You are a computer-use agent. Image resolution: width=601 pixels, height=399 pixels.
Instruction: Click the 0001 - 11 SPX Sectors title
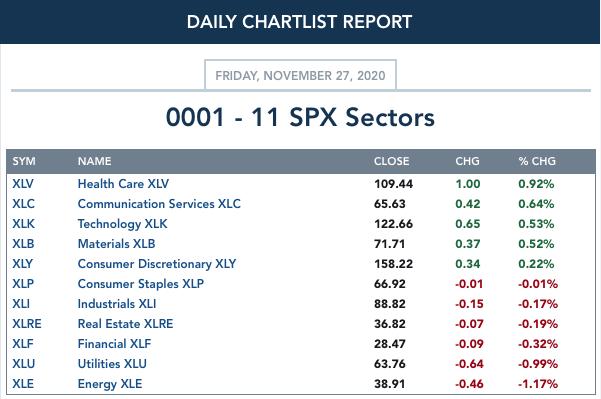300,117
